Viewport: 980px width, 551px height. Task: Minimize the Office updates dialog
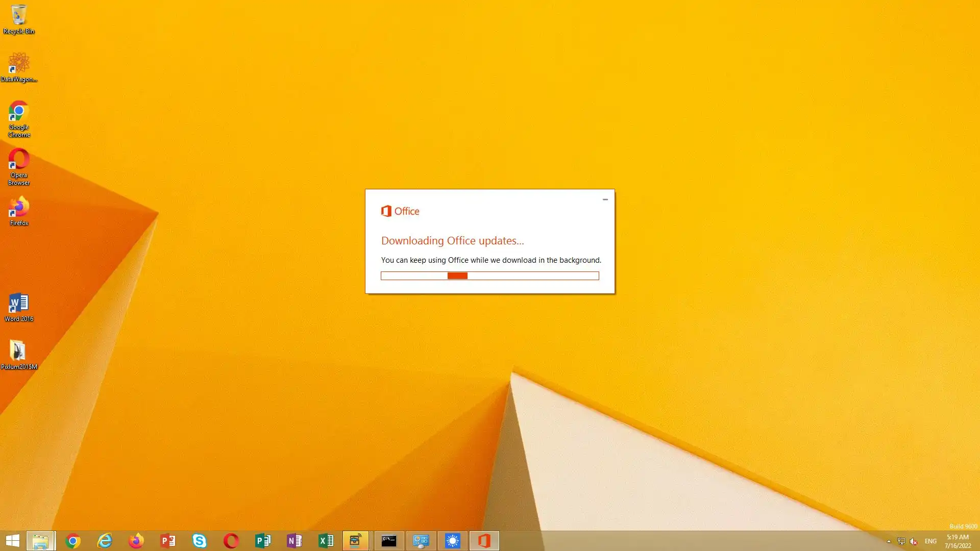point(605,199)
